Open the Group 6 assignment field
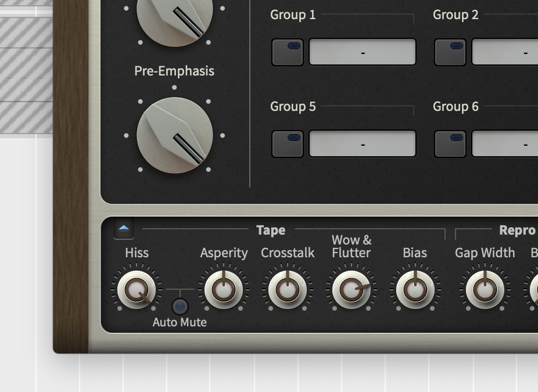 pos(504,144)
